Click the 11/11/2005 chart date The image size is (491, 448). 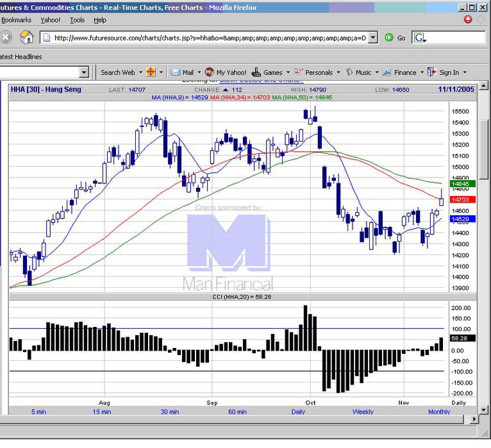coord(456,89)
